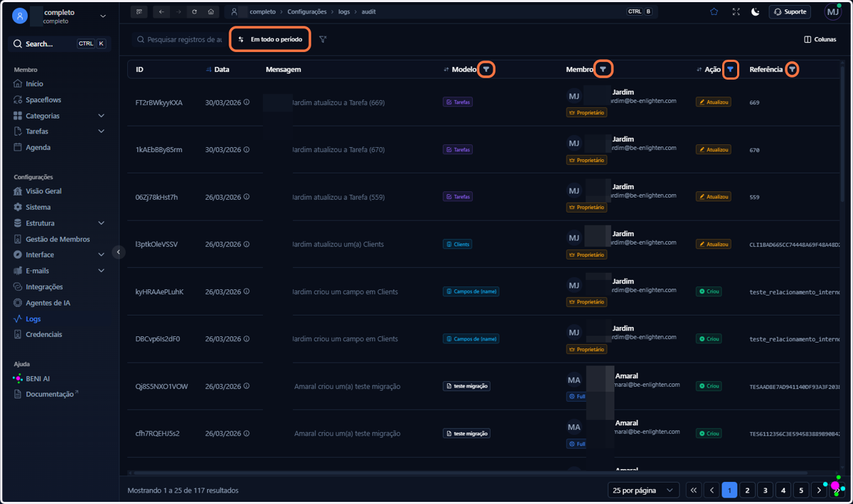Click log ID cfh7RQEHJ5s2

[x=157, y=433]
